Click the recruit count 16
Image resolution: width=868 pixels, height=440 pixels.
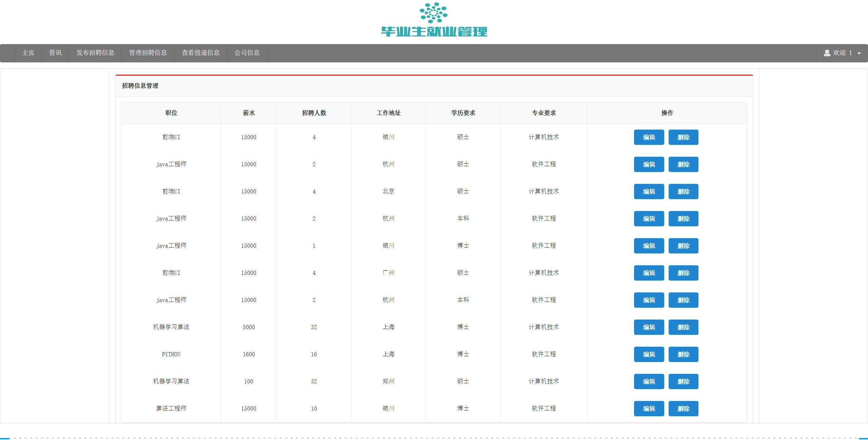(x=314, y=355)
